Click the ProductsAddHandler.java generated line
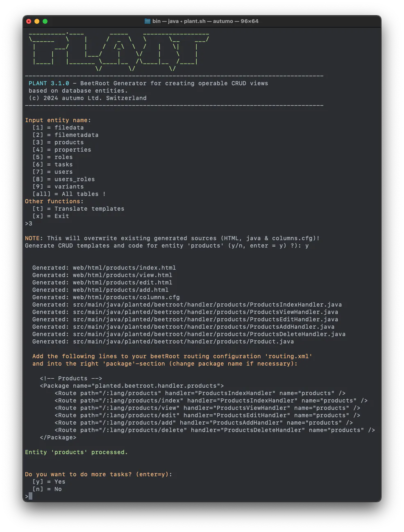 [183, 327]
